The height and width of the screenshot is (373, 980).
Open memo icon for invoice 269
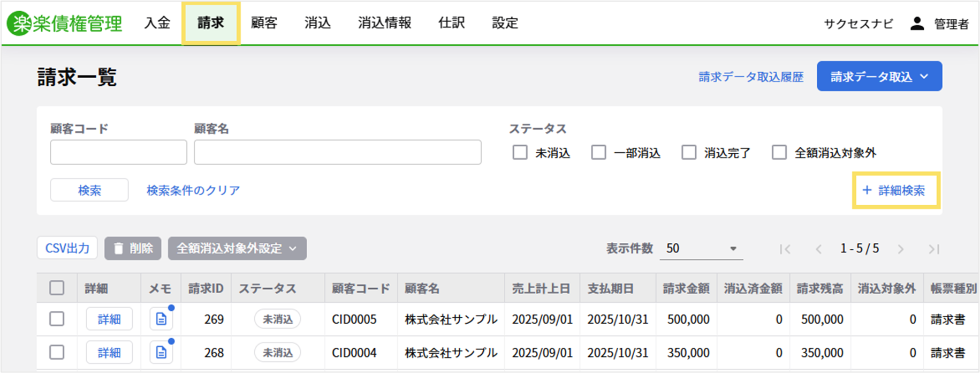(x=161, y=319)
